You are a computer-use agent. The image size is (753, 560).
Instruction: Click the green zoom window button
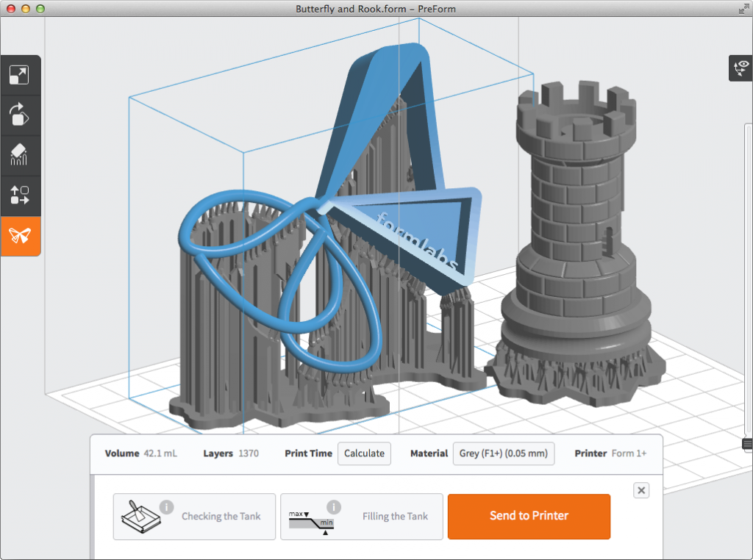tap(40, 9)
